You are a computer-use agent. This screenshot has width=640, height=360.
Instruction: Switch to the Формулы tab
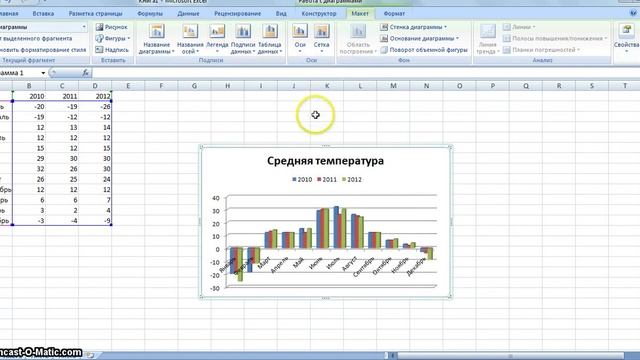150,13
